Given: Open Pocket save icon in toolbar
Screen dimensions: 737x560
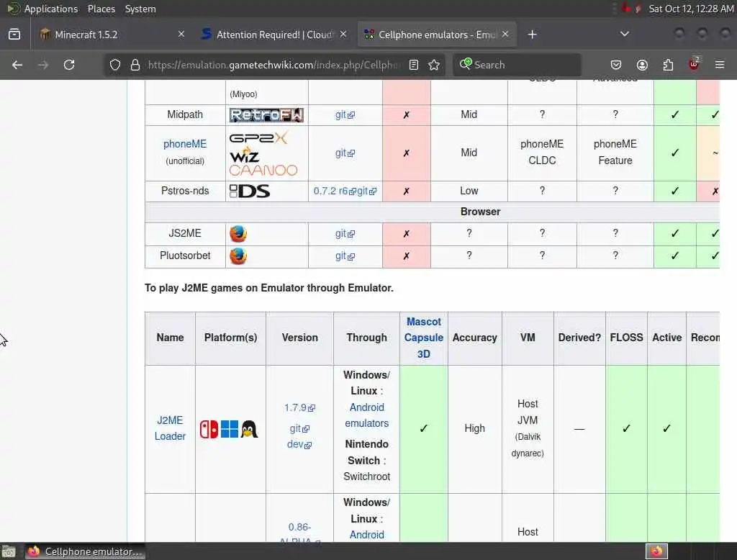Looking at the screenshot, I should click(x=616, y=65).
